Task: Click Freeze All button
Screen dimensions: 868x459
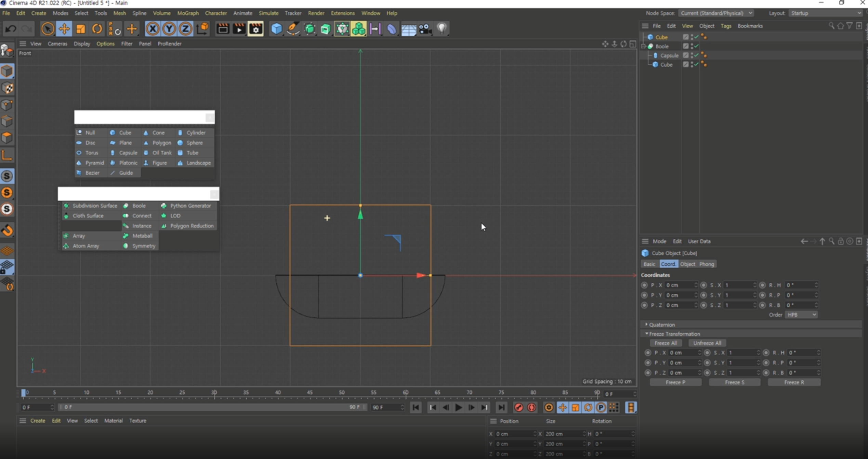Action: (x=666, y=343)
